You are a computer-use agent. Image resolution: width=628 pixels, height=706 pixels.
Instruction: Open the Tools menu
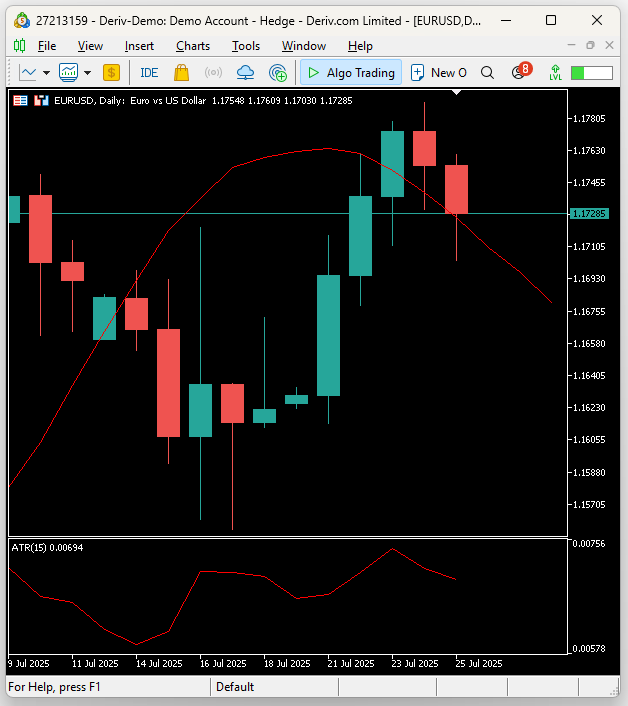click(x=246, y=46)
